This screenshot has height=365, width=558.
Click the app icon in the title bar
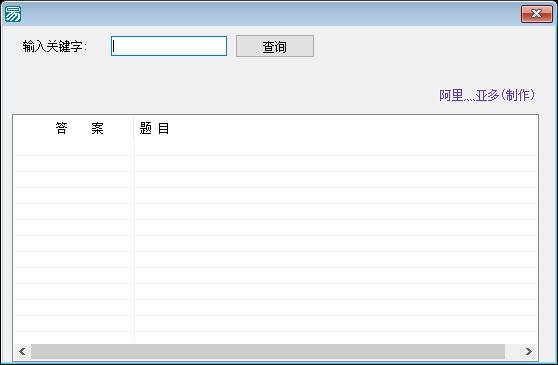[x=12, y=14]
